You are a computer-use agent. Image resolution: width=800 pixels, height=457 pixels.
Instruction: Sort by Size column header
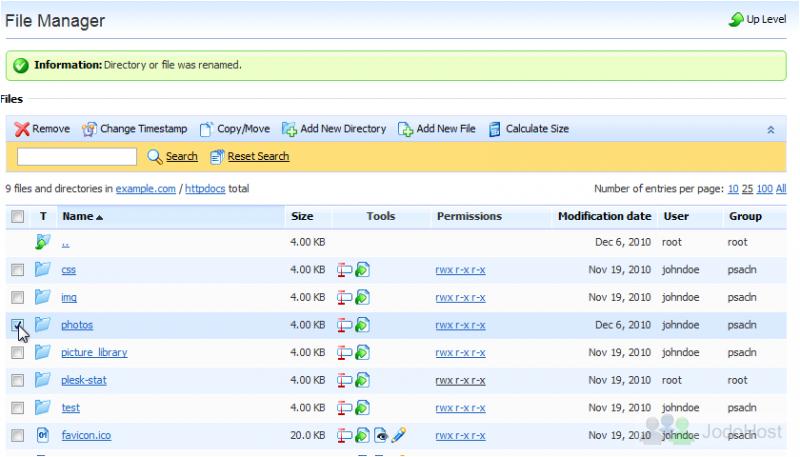302,216
